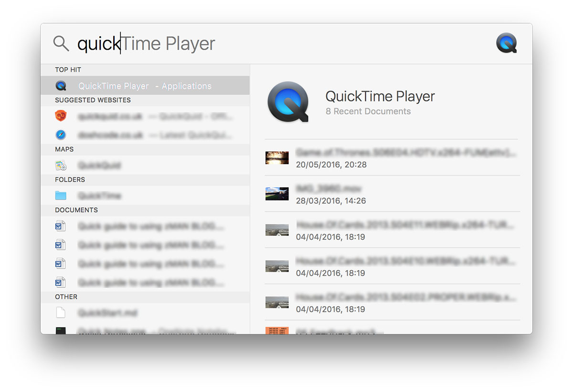This screenshot has height=392, width=573.
Task: Open the orange thumbnail of the last recent document
Action: coord(277,330)
